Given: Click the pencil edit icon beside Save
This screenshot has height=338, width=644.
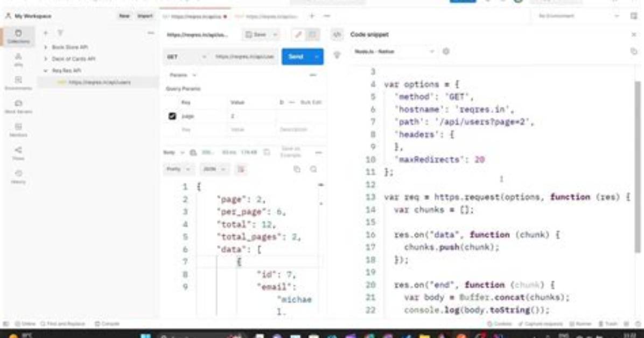Looking at the screenshot, I should (x=298, y=35).
